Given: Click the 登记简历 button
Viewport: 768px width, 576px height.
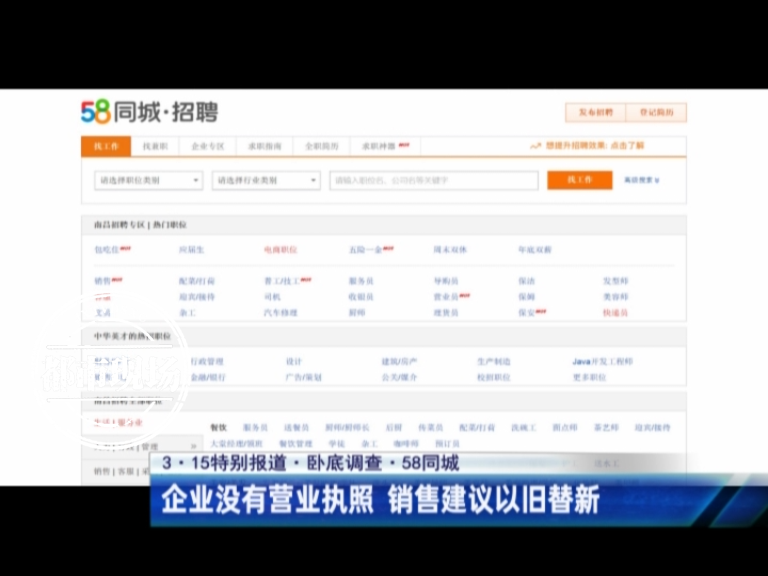Looking at the screenshot, I should coord(656,112).
